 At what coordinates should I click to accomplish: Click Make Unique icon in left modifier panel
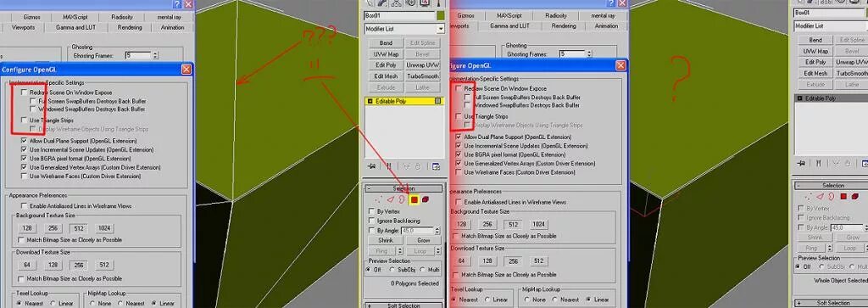pos(405,165)
